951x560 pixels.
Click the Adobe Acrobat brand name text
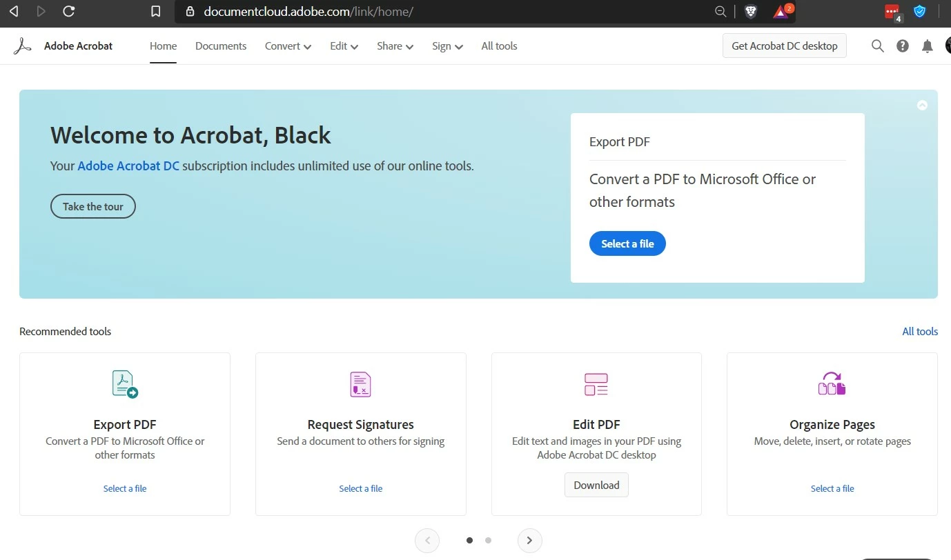78,46
